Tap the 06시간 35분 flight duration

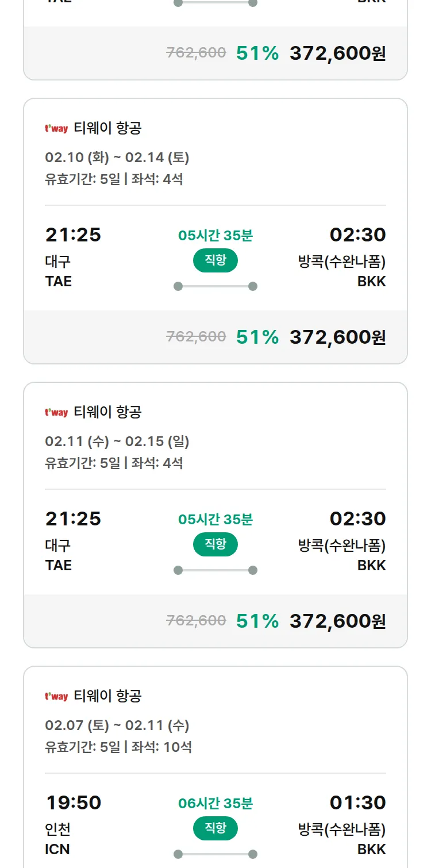point(215,803)
